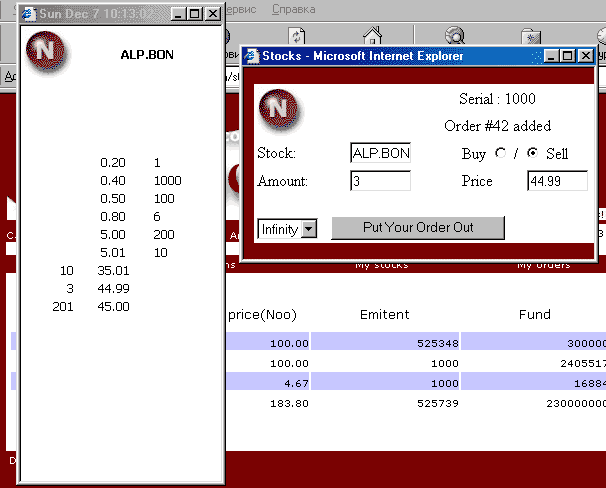
Task: Click the price(Noo) column header
Action: pos(262,315)
